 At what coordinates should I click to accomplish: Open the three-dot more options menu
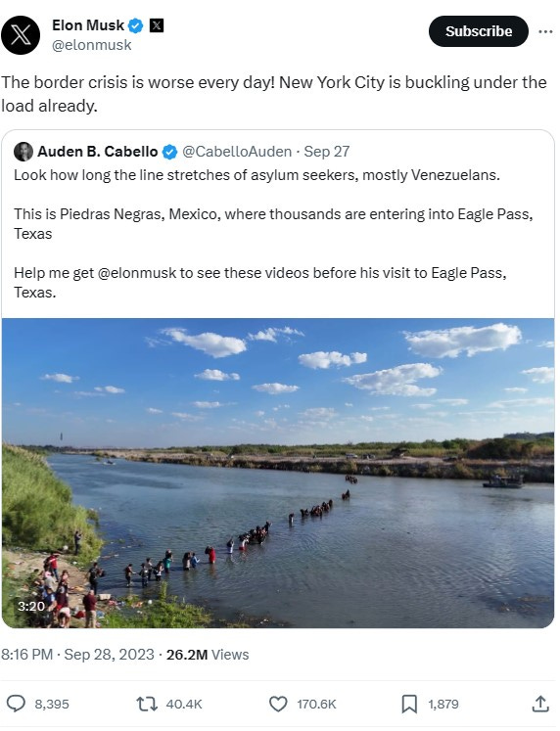(x=545, y=31)
